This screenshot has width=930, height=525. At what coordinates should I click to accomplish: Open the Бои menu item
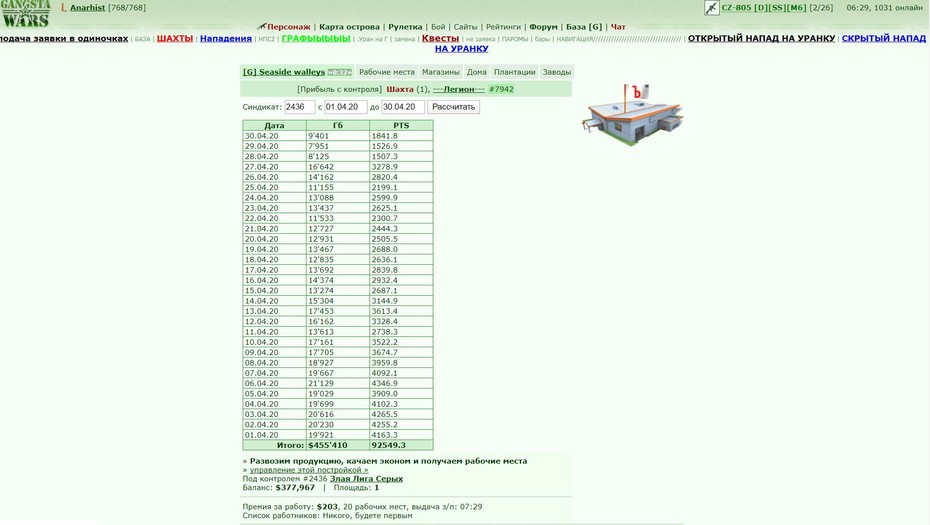[438, 27]
